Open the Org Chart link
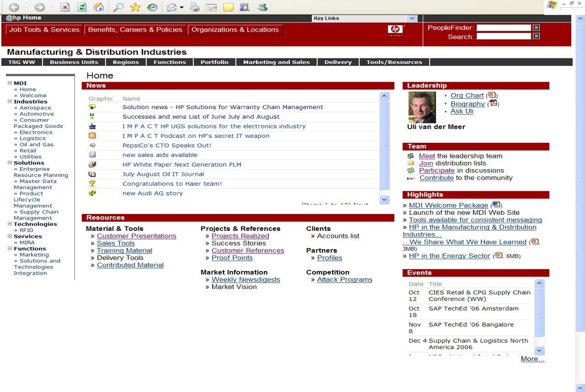The height and width of the screenshot is (392, 585). coord(467,95)
